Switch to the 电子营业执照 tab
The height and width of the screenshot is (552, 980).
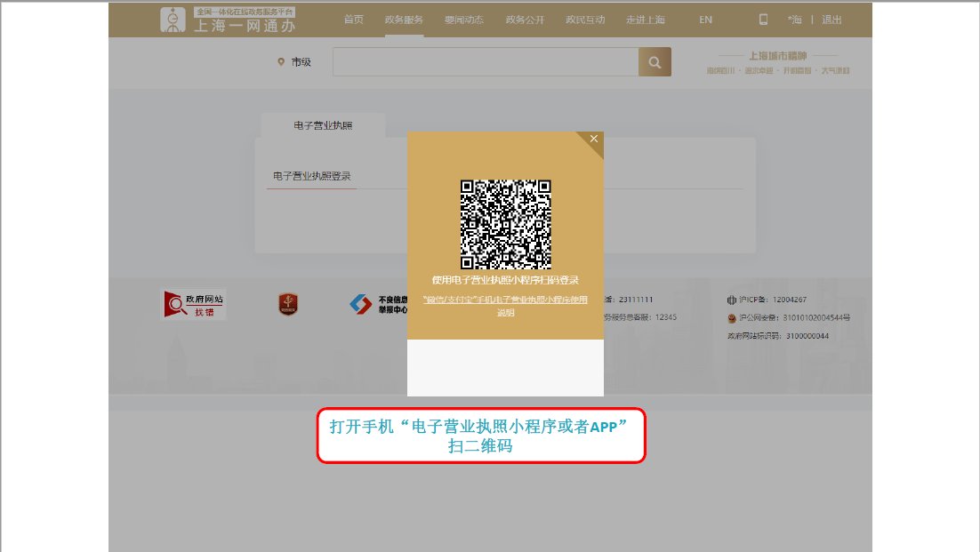coord(323,125)
